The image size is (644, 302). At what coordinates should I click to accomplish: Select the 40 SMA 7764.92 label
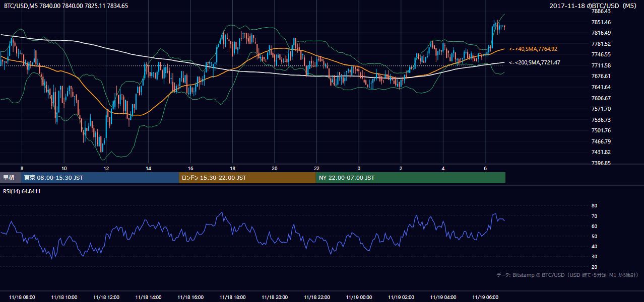tap(533, 49)
